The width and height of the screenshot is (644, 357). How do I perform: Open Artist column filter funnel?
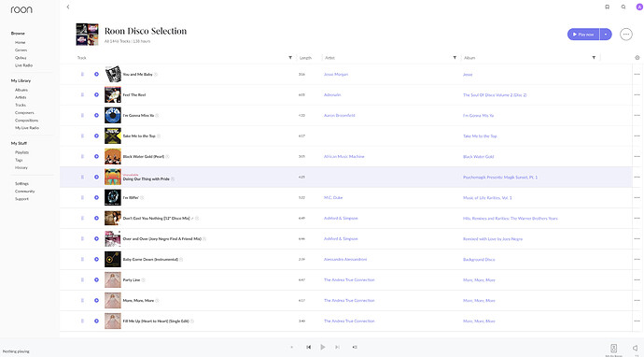(x=455, y=58)
